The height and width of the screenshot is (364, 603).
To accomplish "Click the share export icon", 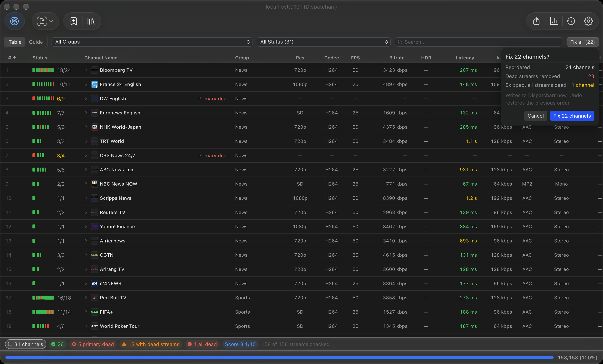I will tap(536, 21).
